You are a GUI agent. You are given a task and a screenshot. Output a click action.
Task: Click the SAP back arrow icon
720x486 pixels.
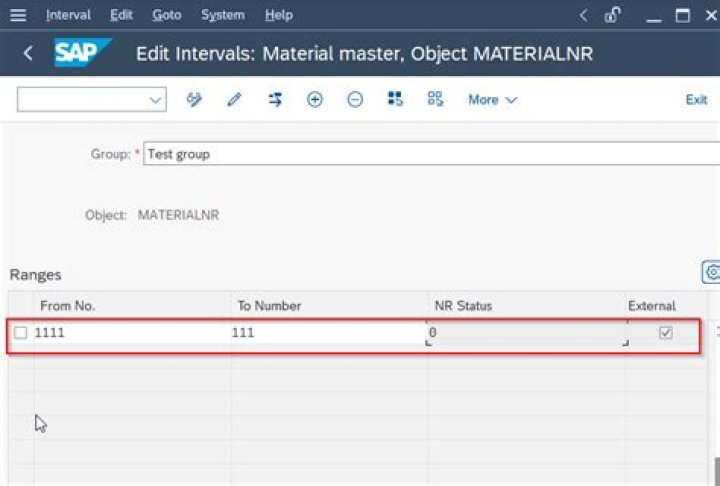[27, 54]
